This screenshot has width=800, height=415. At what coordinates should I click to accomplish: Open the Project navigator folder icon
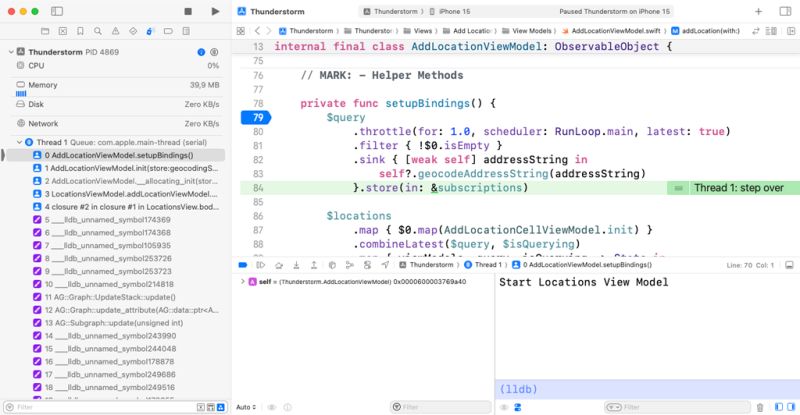(45, 31)
